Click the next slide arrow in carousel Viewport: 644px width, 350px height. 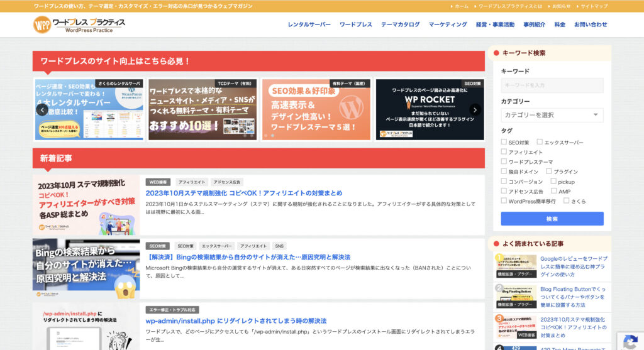pos(475,110)
